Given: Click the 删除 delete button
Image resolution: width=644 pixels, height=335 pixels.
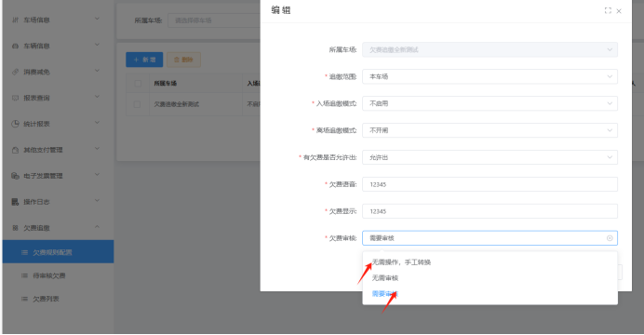Looking at the screenshot, I should click(183, 60).
